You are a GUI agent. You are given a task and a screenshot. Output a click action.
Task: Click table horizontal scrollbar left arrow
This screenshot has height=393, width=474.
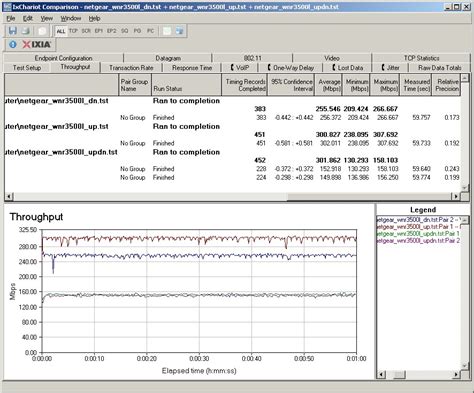[9, 196]
